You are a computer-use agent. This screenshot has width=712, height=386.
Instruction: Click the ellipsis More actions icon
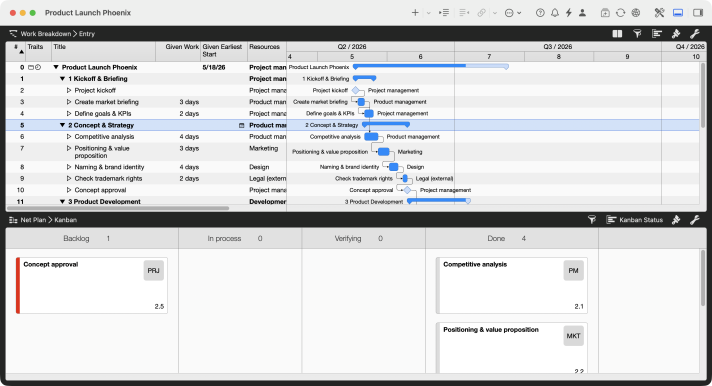(509, 13)
